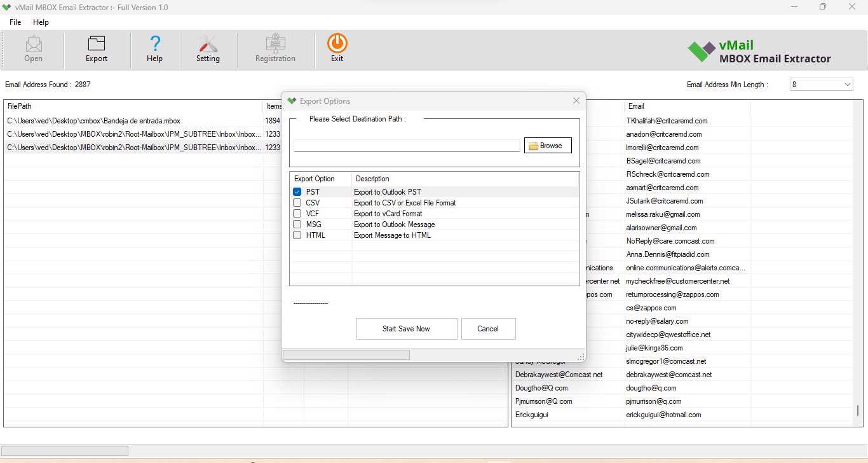Open the Help menu

(41, 22)
